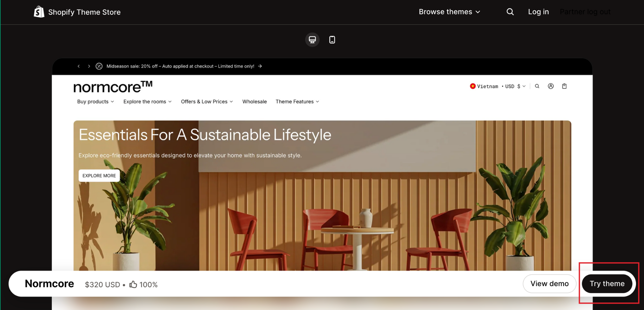Click the normcore store logo
644x310 pixels.
(113, 87)
